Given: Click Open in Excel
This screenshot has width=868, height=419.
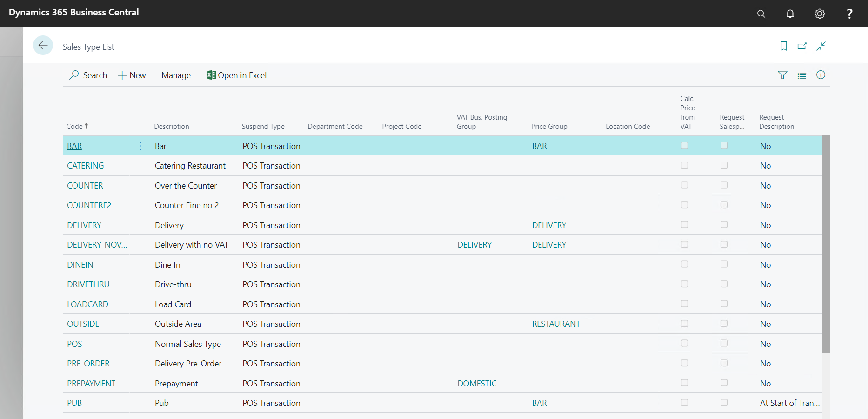Looking at the screenshot, I should [x=237, y=75].
